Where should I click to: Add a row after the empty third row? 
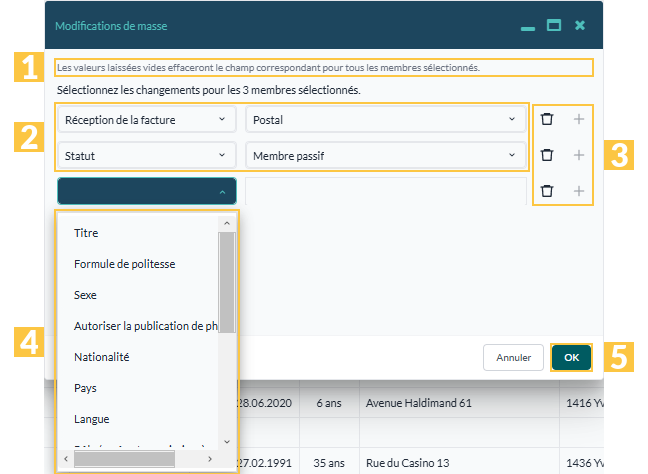coord(579,191)
